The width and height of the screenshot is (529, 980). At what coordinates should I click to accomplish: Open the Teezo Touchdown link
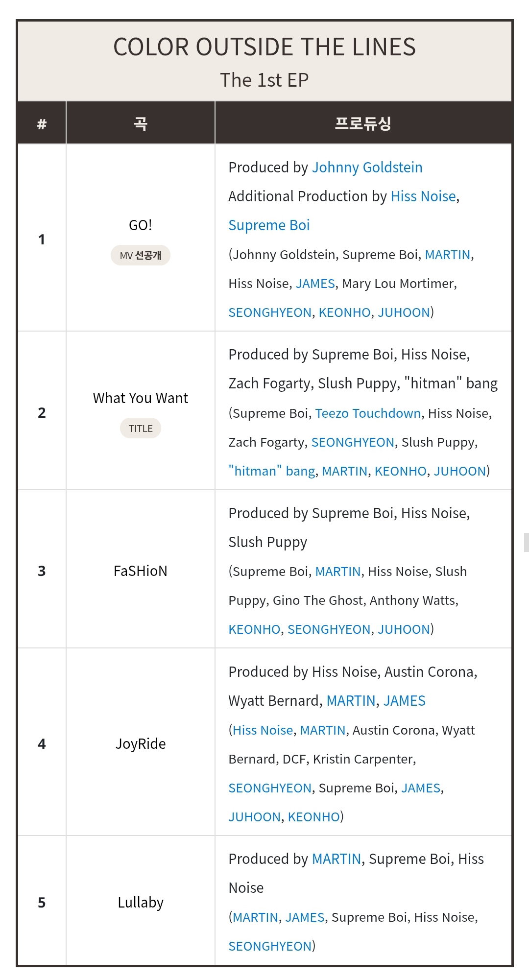tap(368, 413)
